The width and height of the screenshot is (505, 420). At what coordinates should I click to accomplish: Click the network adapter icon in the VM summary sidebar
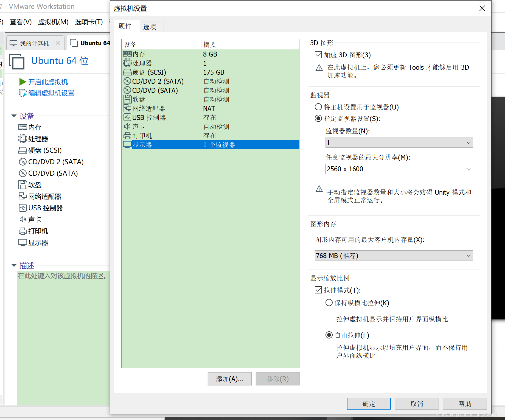point(23,196)
